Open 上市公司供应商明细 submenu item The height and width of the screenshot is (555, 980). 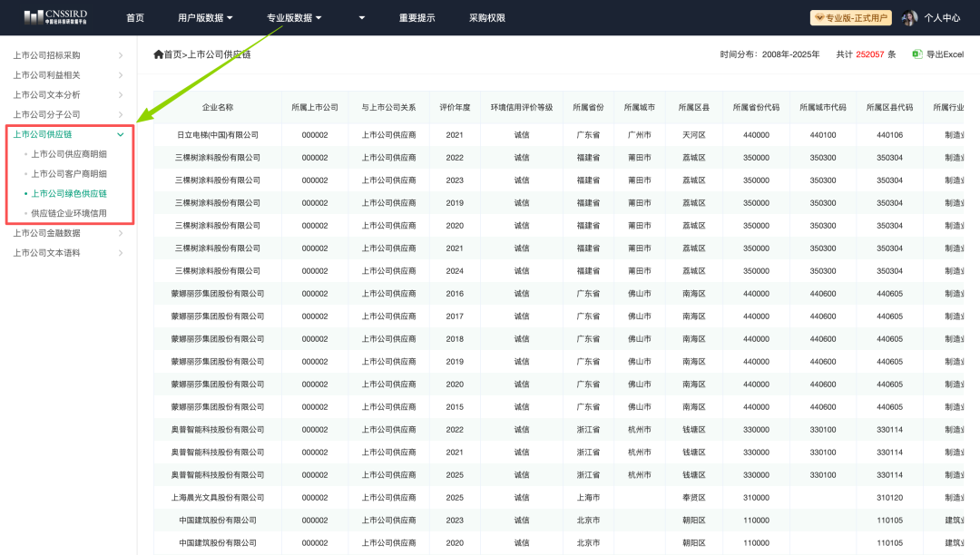pyautogui.click(x=69, y=154)
